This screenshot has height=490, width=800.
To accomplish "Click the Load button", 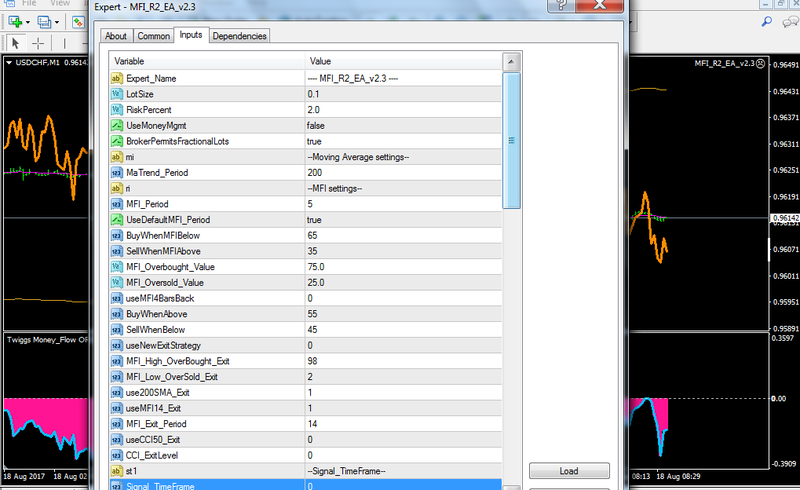I will (569, 471).
